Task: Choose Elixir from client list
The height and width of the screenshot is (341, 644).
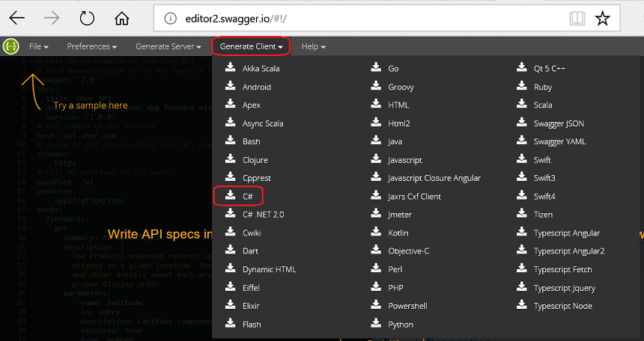Action: coord(251,306)
